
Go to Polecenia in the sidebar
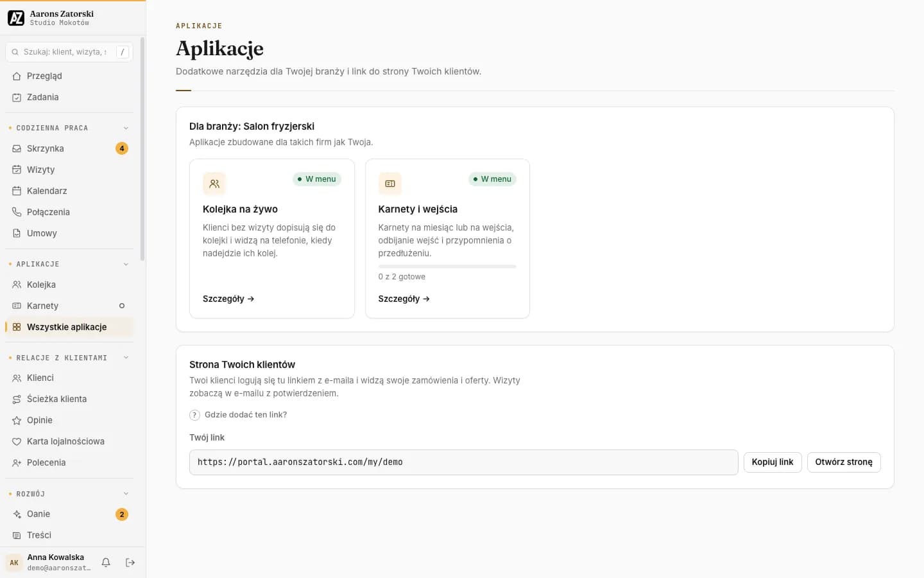click(69, 462)
